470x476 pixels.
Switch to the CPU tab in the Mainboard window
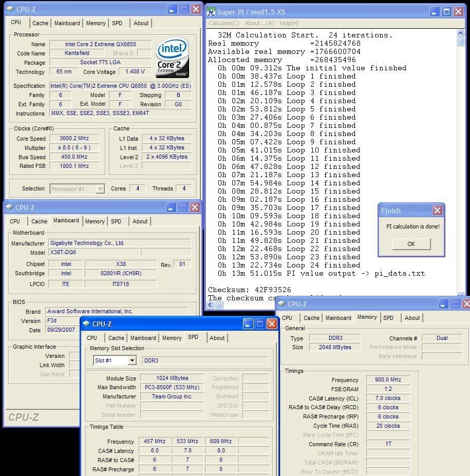click(15, 221)
